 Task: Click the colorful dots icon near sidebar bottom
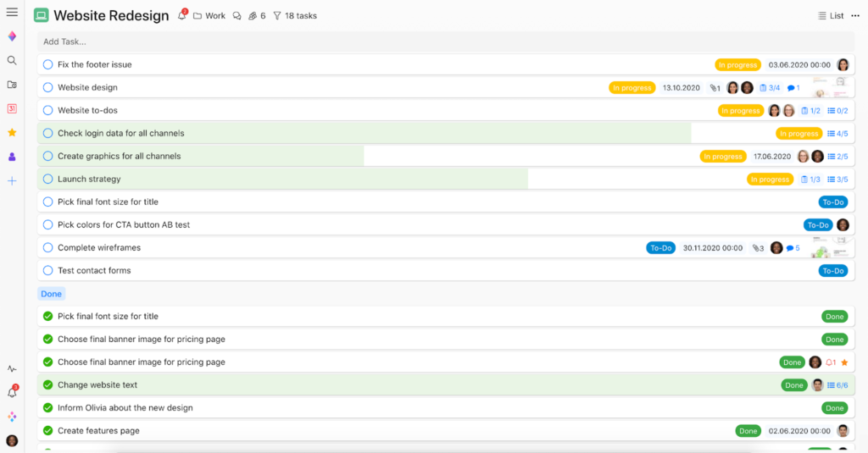12,417
